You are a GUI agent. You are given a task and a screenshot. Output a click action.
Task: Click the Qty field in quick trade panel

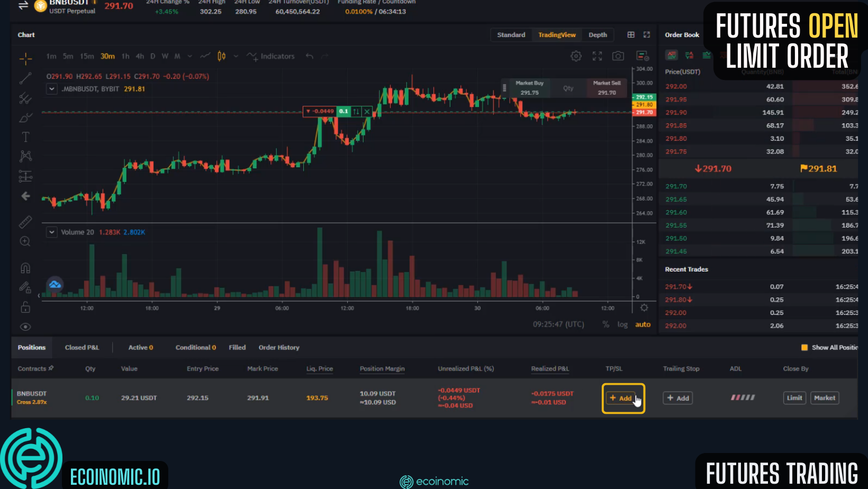pos(568,88)
